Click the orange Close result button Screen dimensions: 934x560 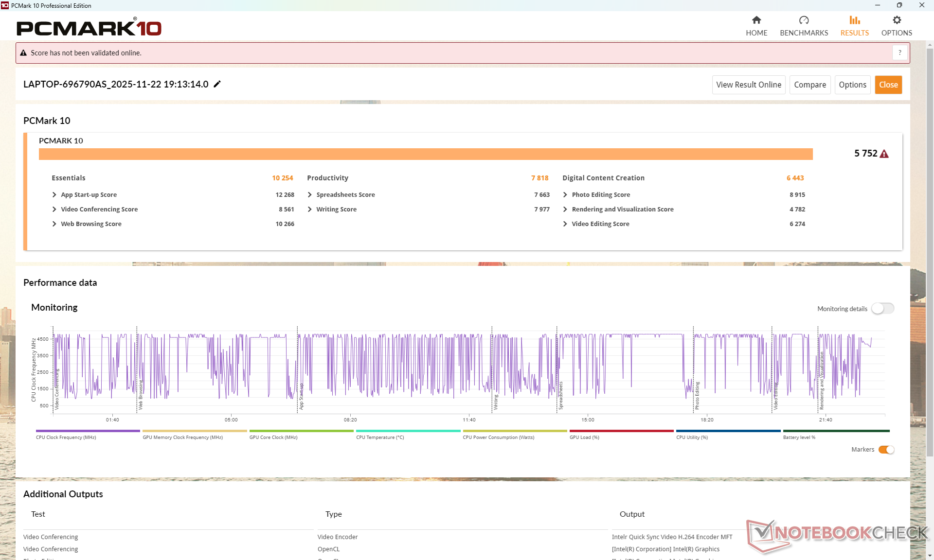888,85
